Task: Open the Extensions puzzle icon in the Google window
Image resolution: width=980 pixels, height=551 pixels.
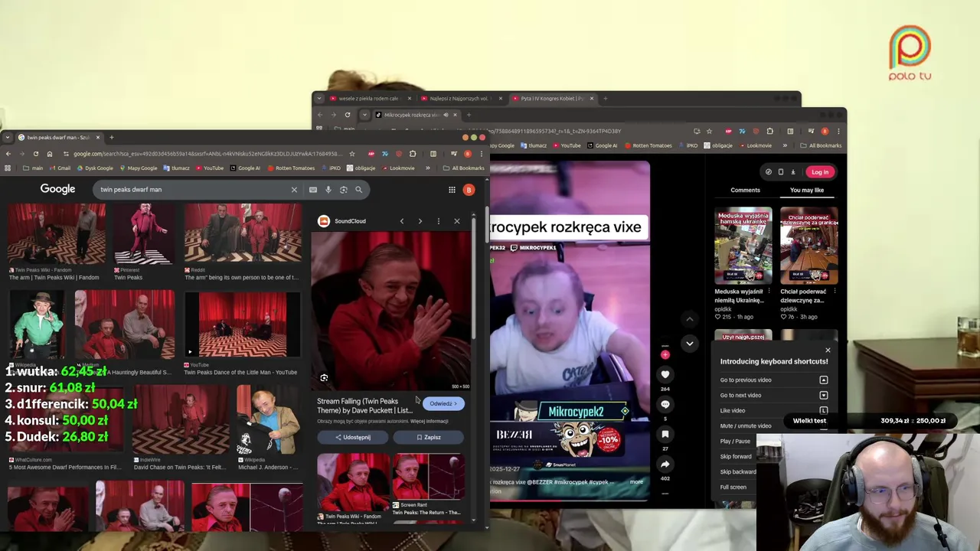Action: (413, 154)
